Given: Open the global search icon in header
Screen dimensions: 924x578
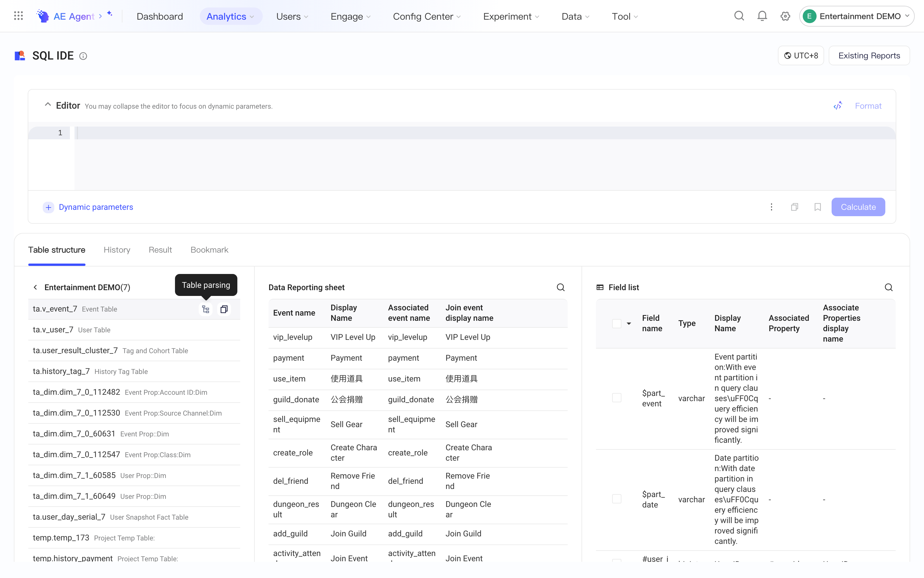Looking at the screenshot, I should click(739, 16).
